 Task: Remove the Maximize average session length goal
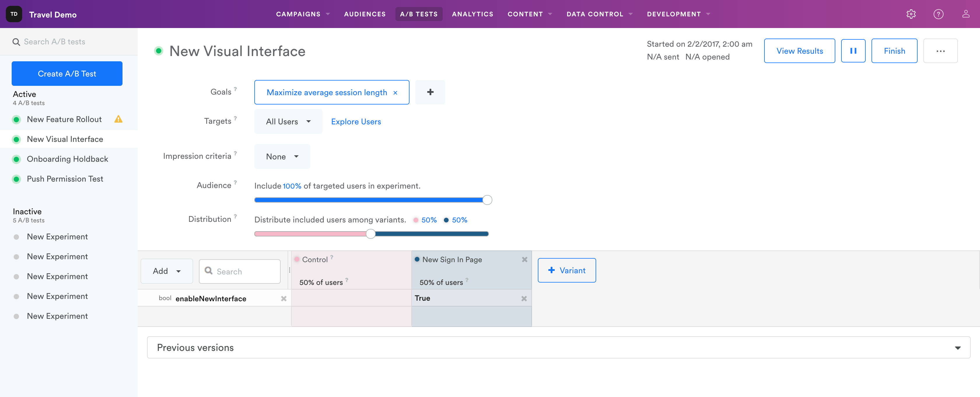tap(395, 93)
